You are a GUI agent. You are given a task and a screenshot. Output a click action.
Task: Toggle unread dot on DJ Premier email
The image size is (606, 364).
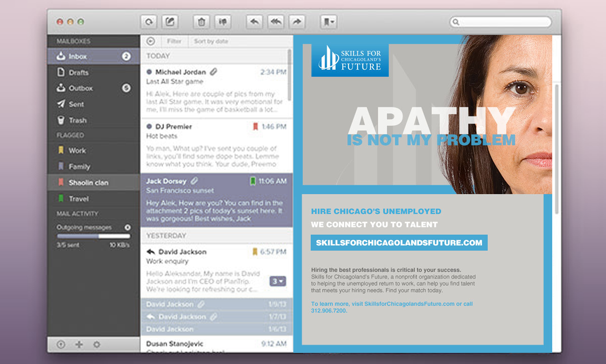(149, 127)
